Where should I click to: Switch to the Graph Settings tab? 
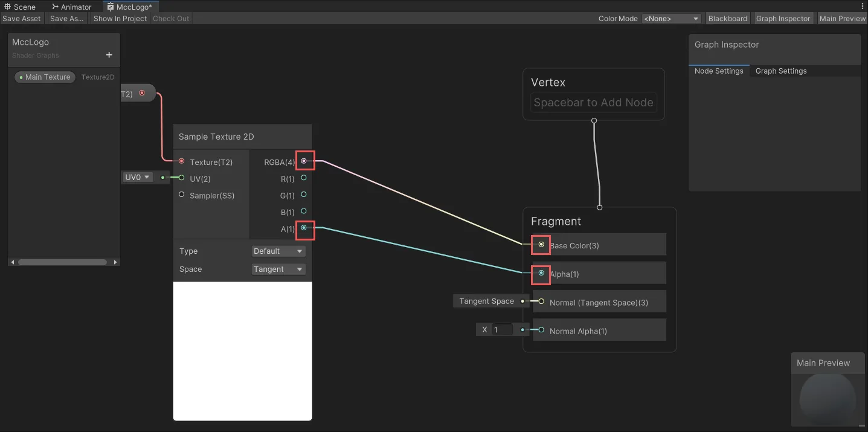coord(780,71)
